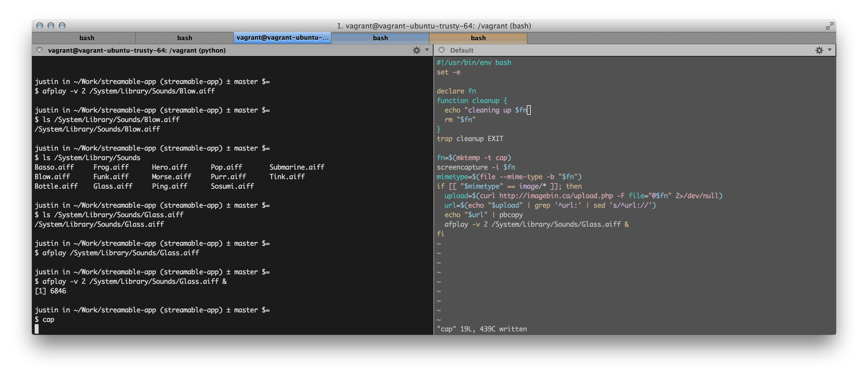868x379 pixels.
Task: Click the '[1] 6846' job output line
Action: 51,291
